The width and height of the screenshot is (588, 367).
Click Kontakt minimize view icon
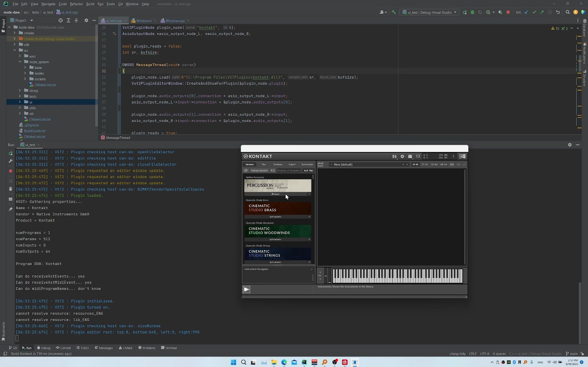click(x=418, y=156)
